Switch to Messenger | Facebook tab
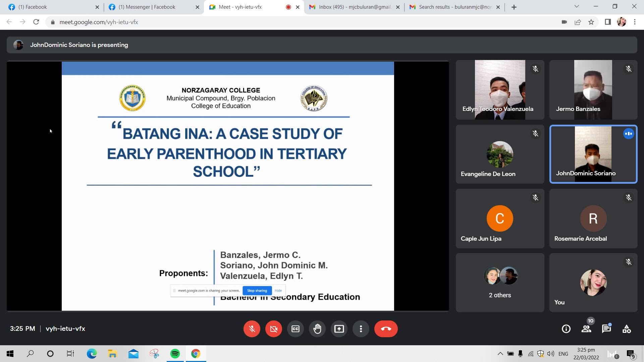 [x=154, y=7]
